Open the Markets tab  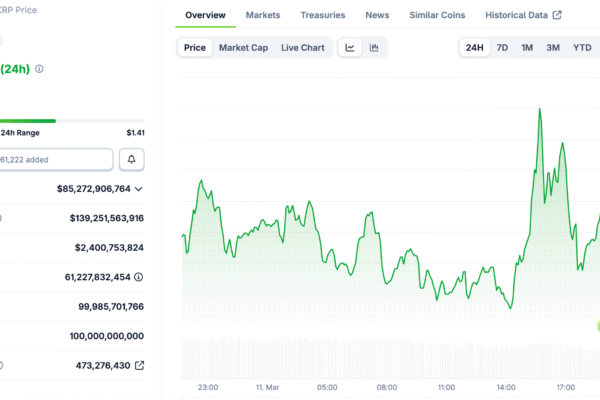point(263,15)
